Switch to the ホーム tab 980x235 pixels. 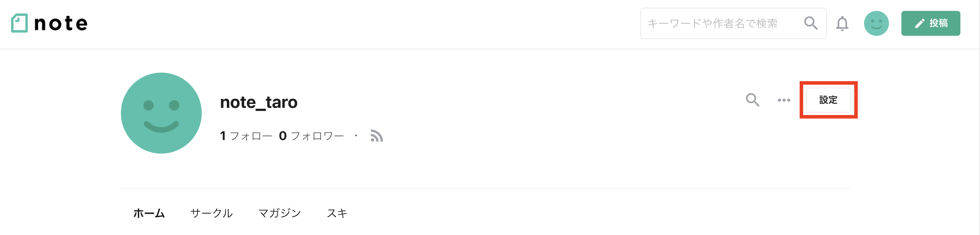point(149,213)
